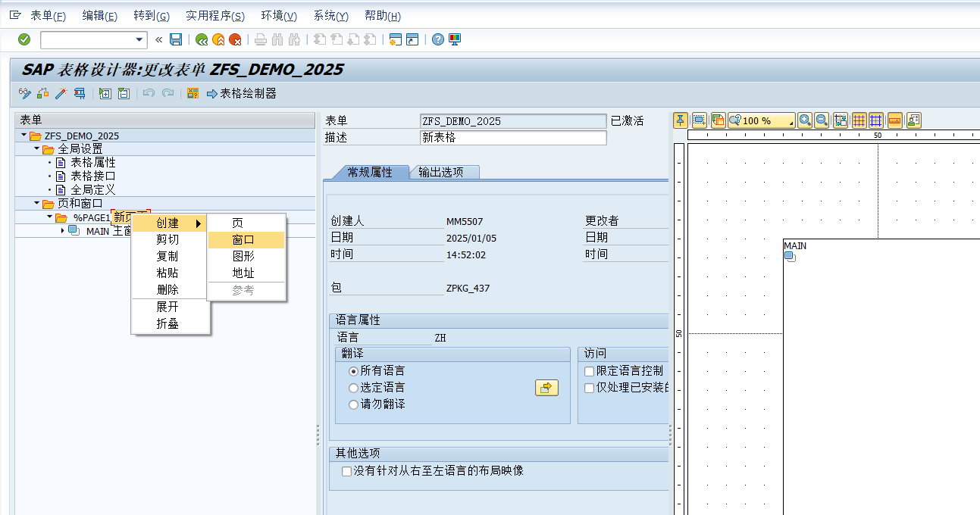This screenshot has height=515, width=980.
Task: Click the yellow translation arrow button
Action: (x=546, y=388)
